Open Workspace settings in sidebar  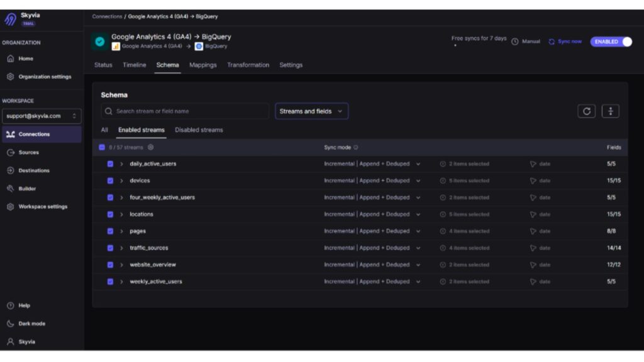[37, 206]
